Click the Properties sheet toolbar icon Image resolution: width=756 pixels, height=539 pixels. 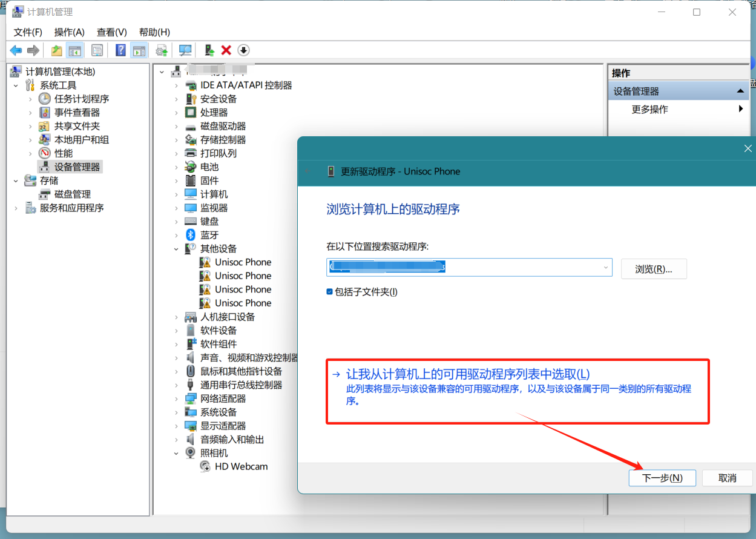97,50
